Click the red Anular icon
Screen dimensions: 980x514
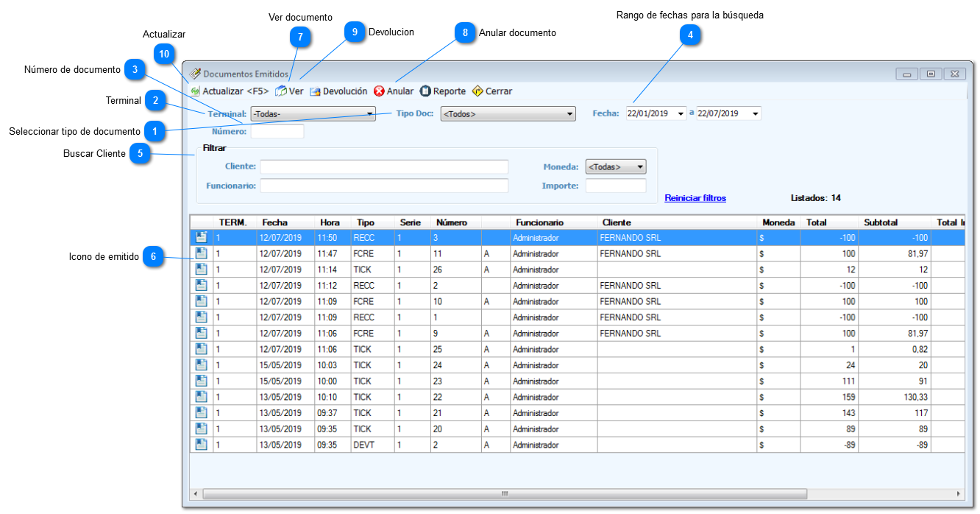[x=379, y=91]
